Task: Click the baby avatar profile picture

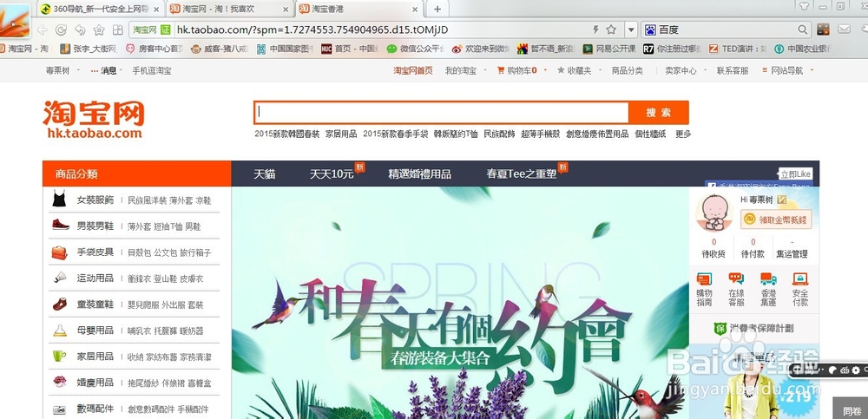Action: (714, 213)
